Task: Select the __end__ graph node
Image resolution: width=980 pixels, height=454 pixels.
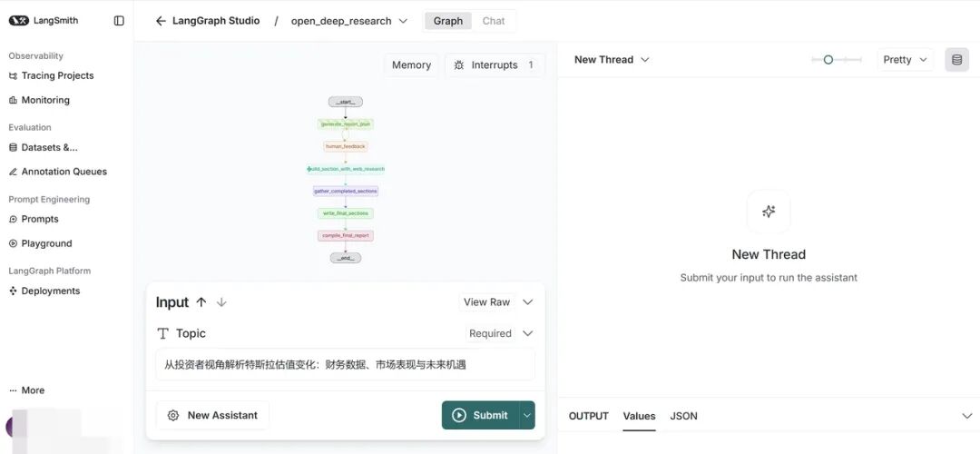Action: [x=346, y=258]
